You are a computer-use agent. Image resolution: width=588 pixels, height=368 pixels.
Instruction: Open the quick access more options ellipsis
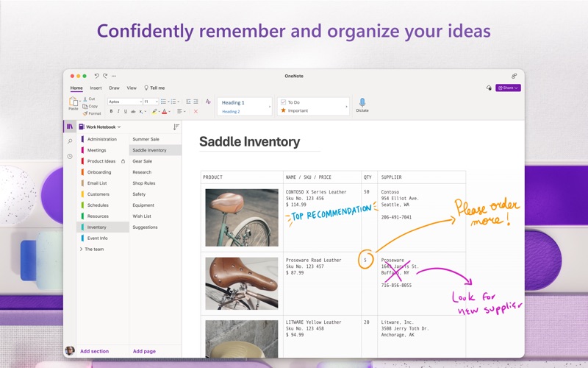pyautogui.click(x=114, y=76)
